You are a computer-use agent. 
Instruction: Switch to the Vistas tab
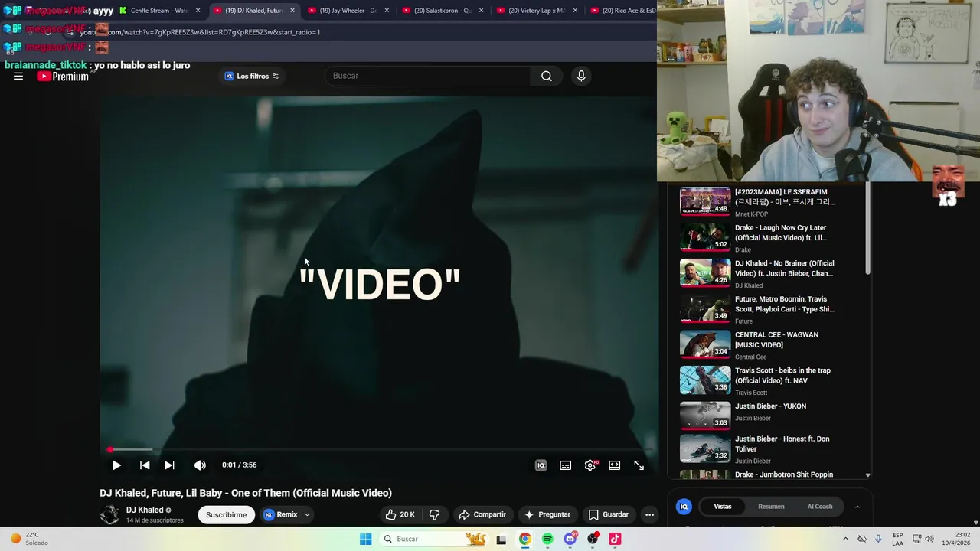pos(723,507)
